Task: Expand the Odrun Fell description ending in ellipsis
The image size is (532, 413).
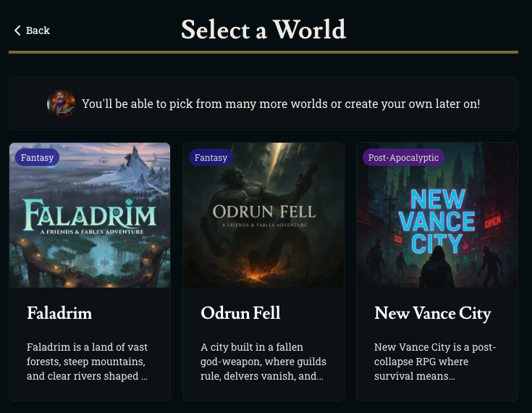Action: [x=263, y=362]
